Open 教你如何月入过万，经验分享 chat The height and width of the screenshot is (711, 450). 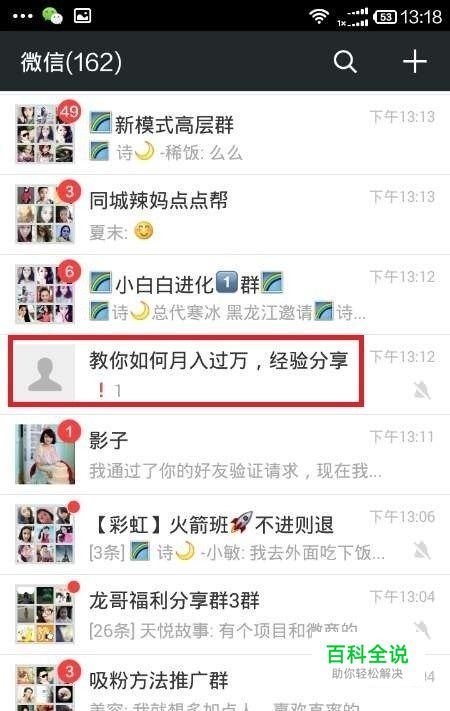[x=225, y=375]
